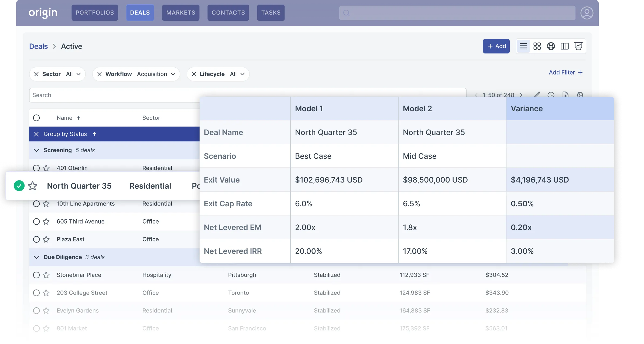Open the clock history icon

coord(551,94)
